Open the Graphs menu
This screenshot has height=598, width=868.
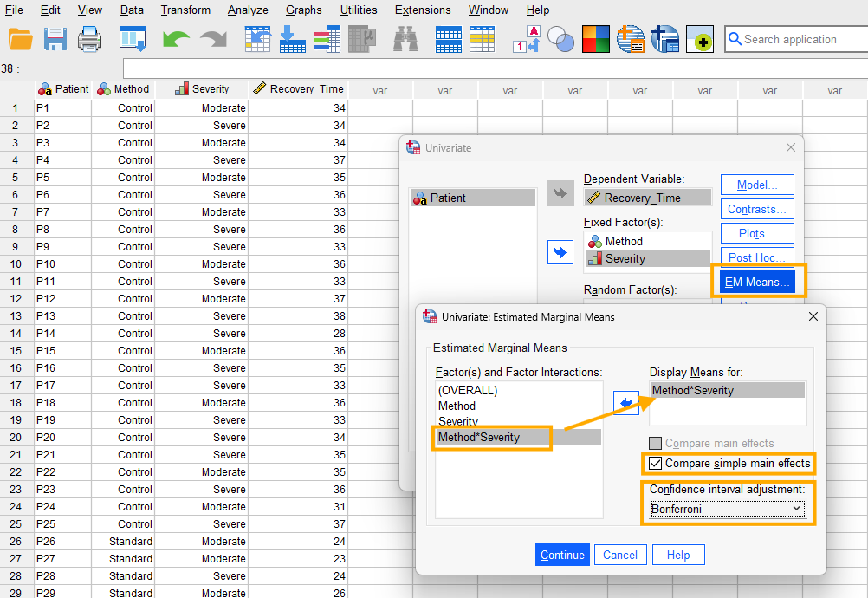[x=303, y=10]
